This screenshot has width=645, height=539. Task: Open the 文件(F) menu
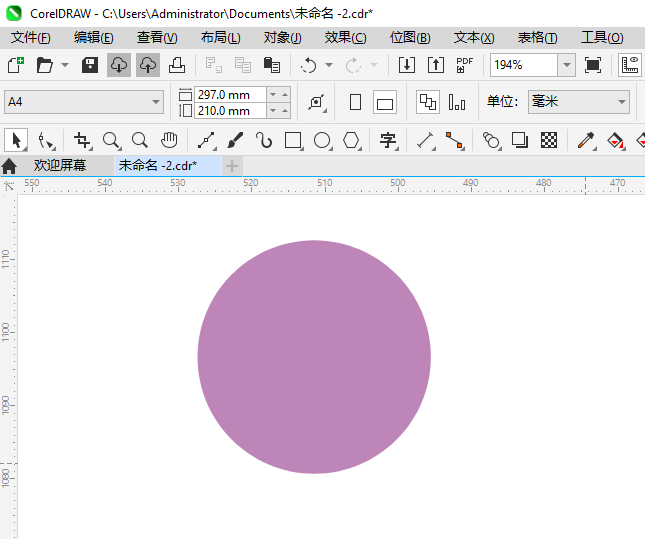pos(31,38)
